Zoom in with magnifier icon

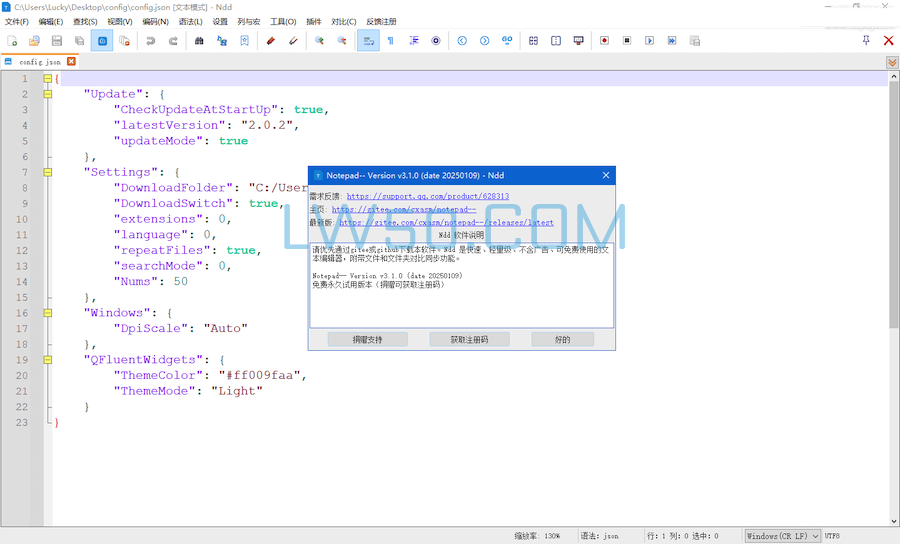(x=319, y=41)
